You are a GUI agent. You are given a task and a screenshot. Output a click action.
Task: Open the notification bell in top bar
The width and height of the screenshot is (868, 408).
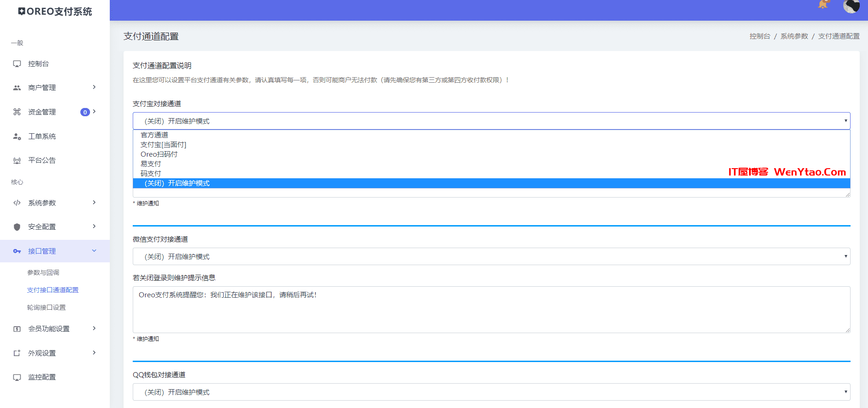823,5
